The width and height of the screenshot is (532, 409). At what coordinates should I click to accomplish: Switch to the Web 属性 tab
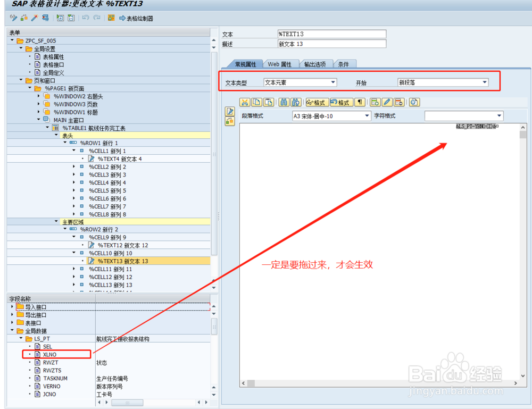281,64
